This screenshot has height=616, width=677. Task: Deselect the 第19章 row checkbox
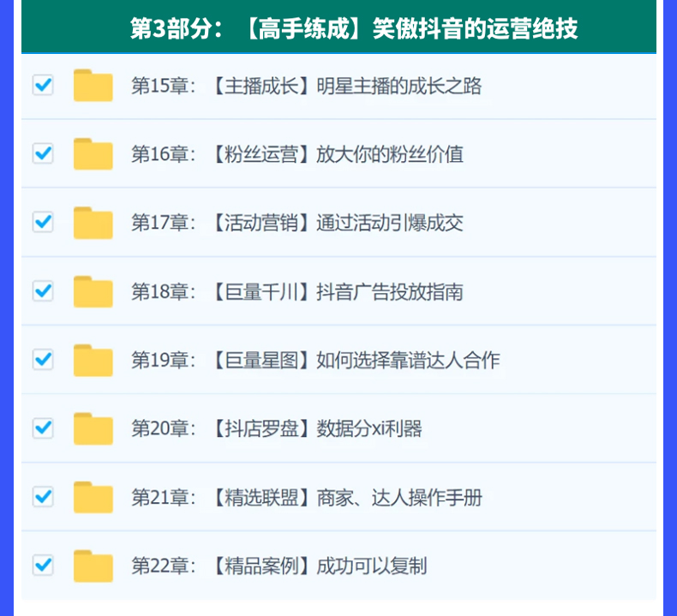(x=43, y=360)
